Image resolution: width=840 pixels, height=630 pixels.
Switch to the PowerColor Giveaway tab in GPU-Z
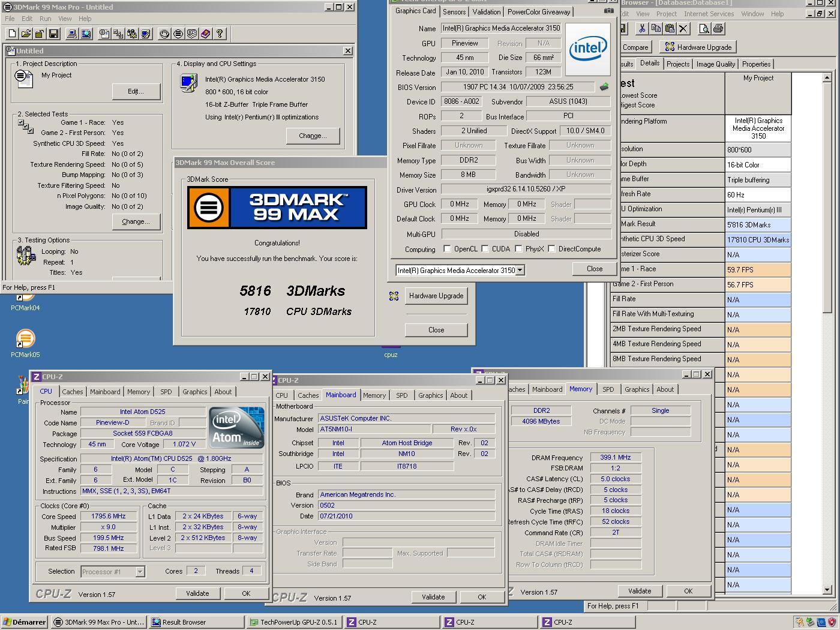click(539, 12)
